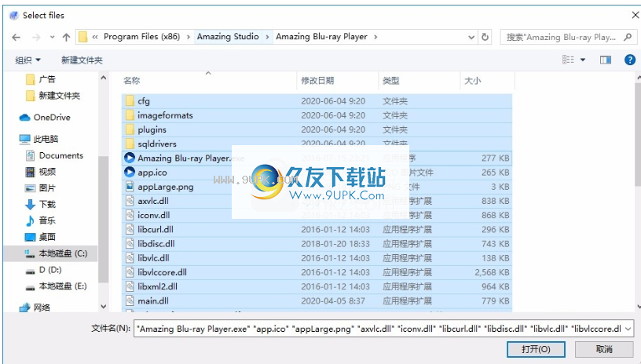
Task: Select the libvlccore.dll file icon
Action: tap(130, 272)
